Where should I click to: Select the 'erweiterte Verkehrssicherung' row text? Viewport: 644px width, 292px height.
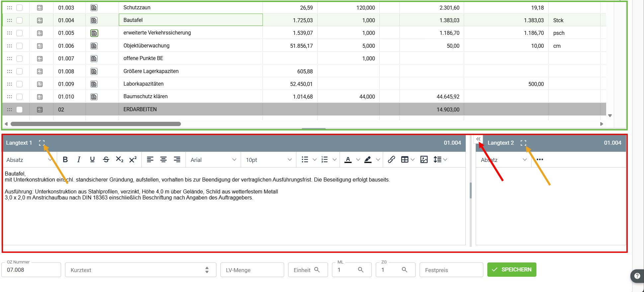(x=157, y=33)
